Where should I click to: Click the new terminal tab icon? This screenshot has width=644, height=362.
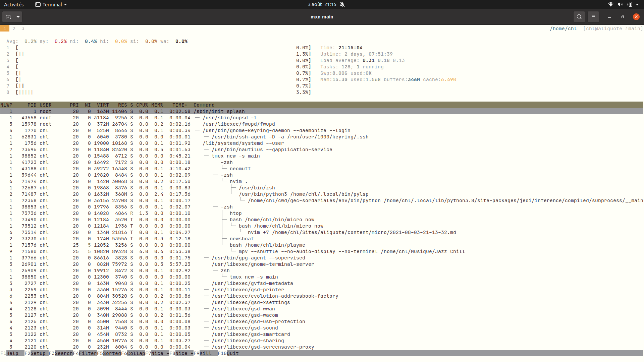pyautogui.click(x=8, y=17)
